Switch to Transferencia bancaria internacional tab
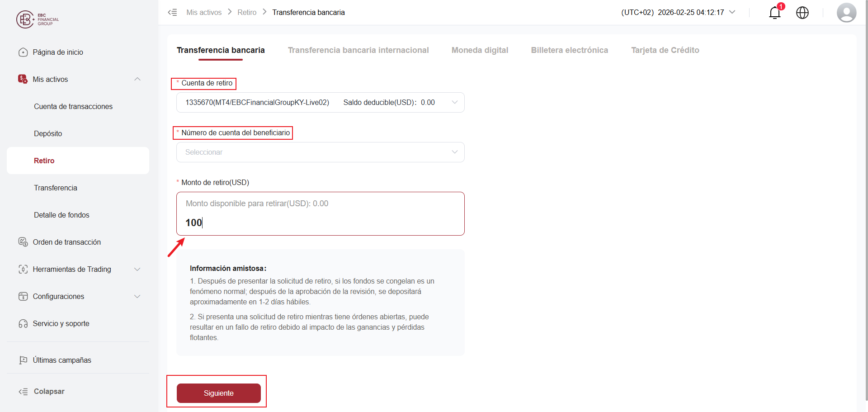The height and width of the screenshot is (412, 868). (358, 50)
